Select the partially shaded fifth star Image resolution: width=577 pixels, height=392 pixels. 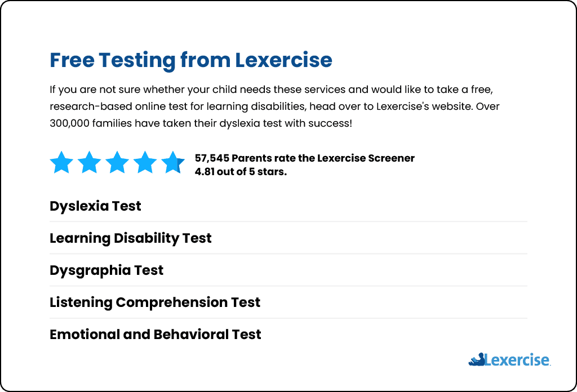pos(173,162)
